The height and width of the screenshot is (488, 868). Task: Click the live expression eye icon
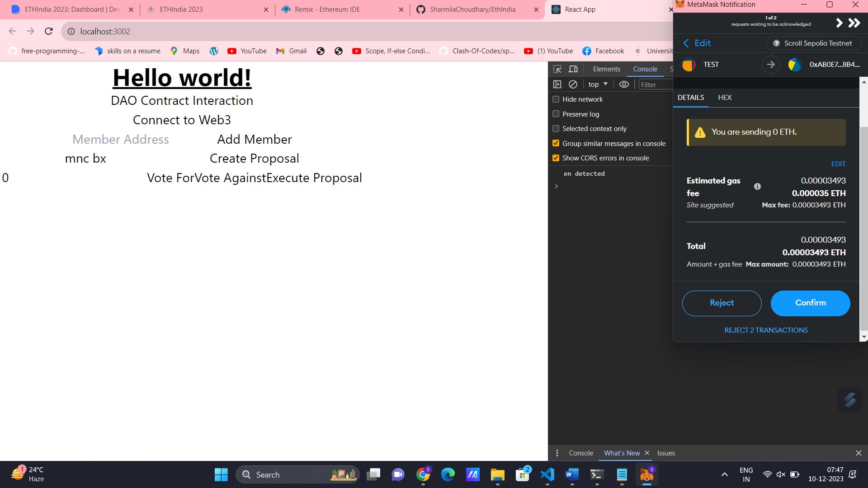point(624,84)
